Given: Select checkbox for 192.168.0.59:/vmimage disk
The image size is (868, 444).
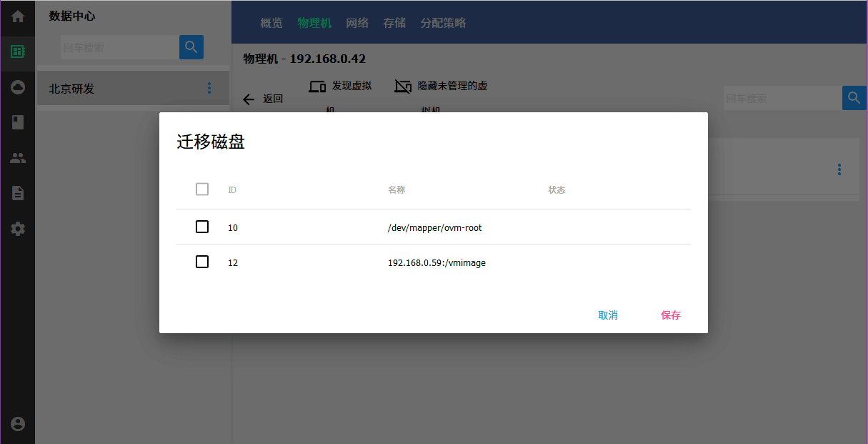Looking at the screenshot, I should (202, 262).
